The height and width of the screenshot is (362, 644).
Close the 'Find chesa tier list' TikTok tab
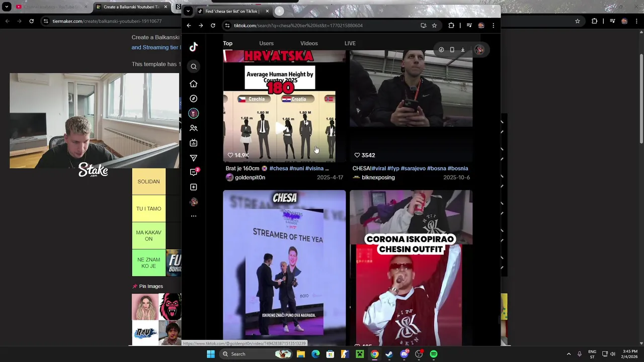coord(267,11)
